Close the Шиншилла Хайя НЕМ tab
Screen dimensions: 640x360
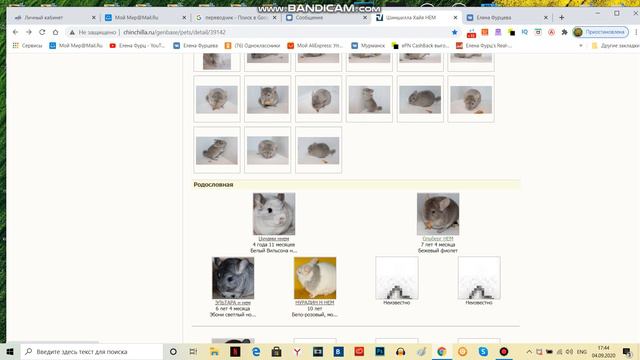click(456, 18)
